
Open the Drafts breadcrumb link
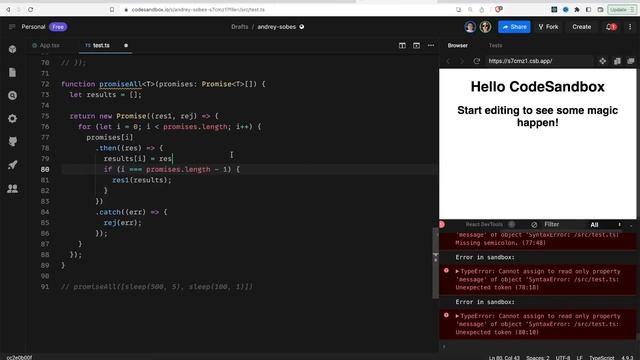[x=240, y=27]
